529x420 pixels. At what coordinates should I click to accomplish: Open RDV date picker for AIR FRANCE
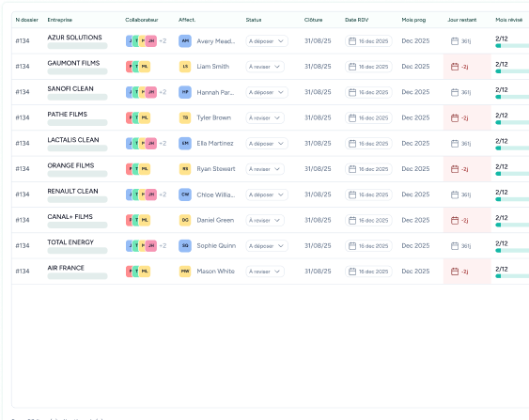click(x=368, y=272)
